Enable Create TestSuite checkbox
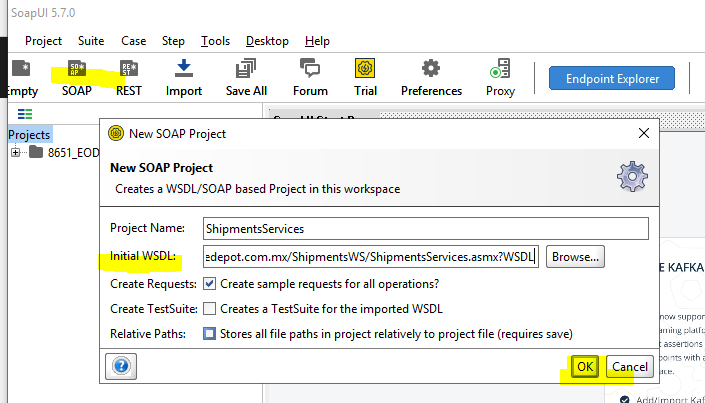Screen dimensions: 705x403 [x=209, y=309]
